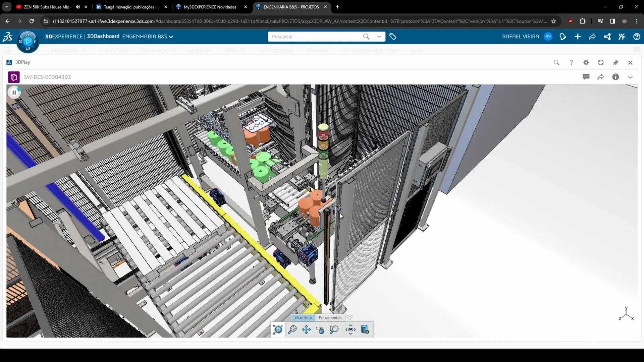Share the SW-BES-00004383 model via the share arrow
Image resolution: width=644 pixels, height=362 pixels.
click(601, 77)
